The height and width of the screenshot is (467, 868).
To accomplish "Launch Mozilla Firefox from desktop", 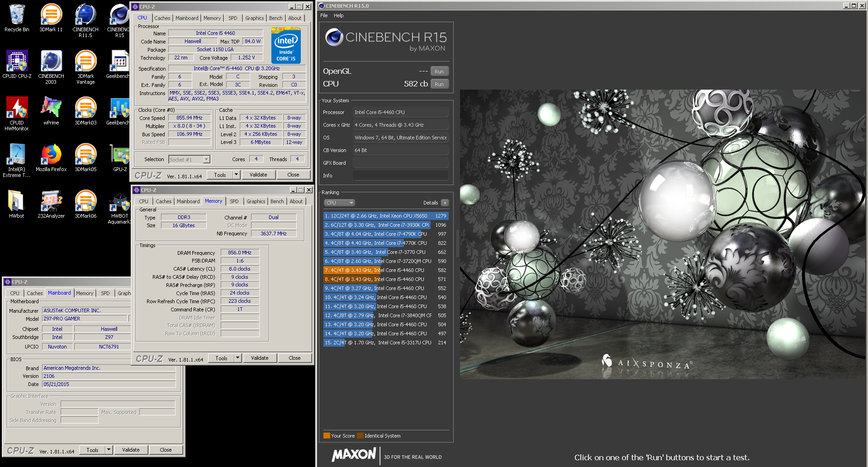I will pos(51,157).
